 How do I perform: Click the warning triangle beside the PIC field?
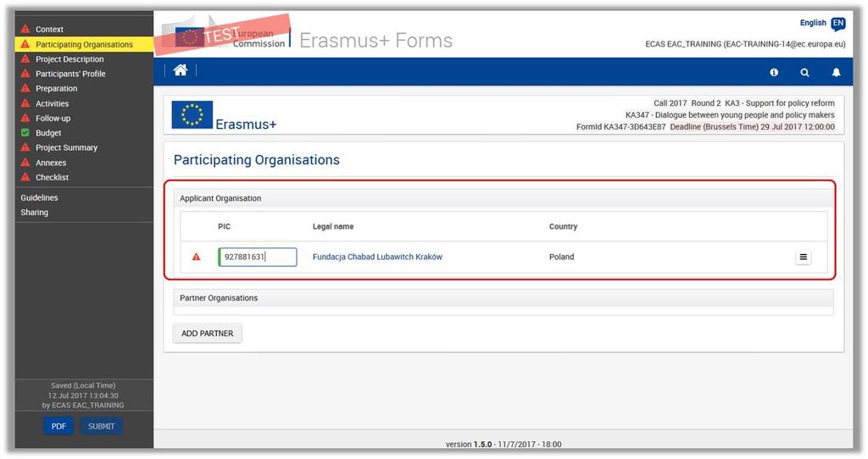coord(196,257)
